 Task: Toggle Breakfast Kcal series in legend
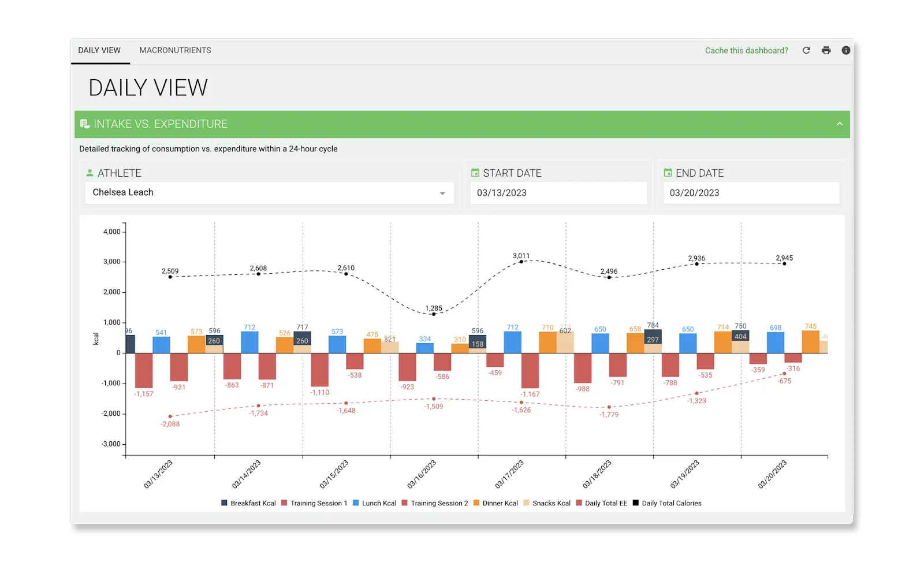click(x=248, y=503)
